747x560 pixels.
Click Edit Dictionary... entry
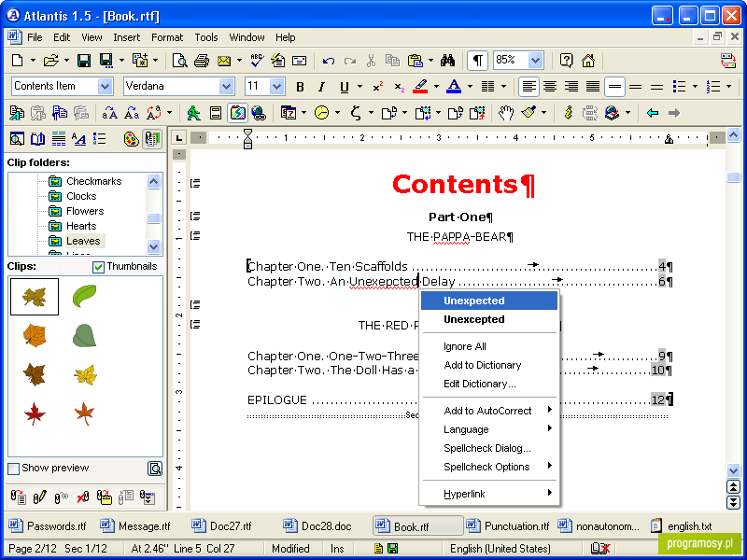(489, 384)
